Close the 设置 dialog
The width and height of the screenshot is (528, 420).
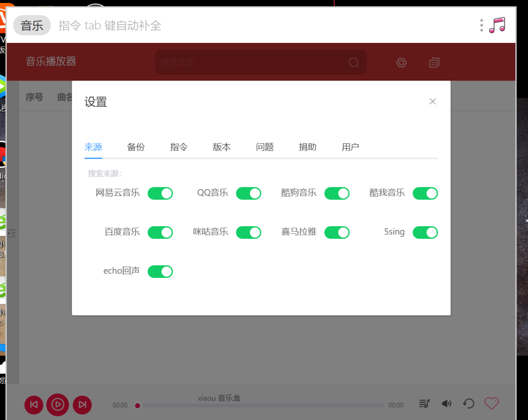click(x=433, y=101)
